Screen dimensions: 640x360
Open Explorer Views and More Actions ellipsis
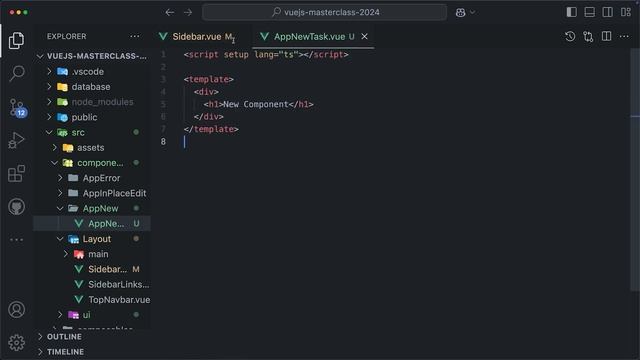135,36
